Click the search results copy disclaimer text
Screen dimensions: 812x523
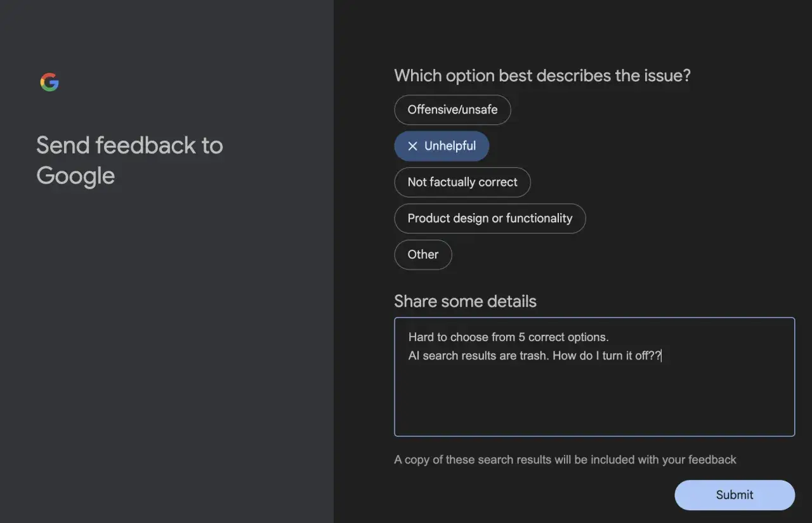pyautogui.click(x=565, y=460)
